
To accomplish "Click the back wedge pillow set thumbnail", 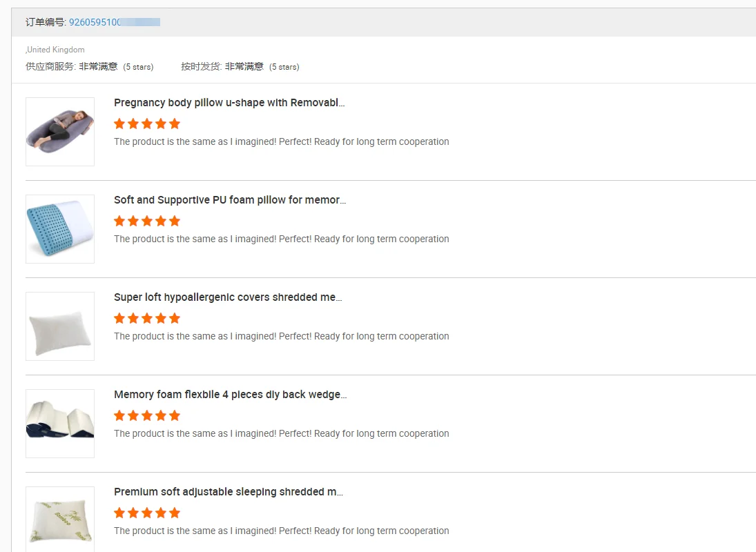I will click(x=60, y=423).
